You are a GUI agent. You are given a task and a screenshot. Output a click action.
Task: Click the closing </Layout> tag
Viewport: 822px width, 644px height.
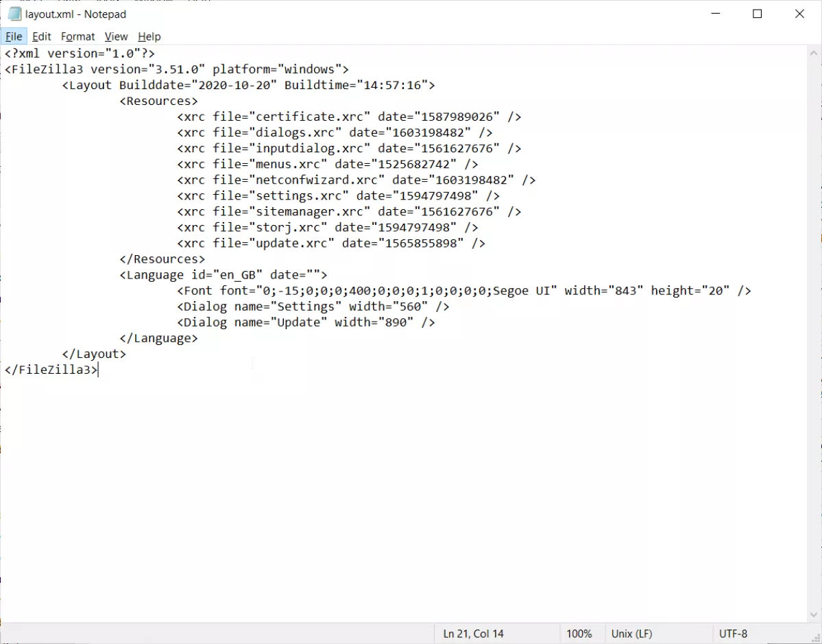point(94,354)
